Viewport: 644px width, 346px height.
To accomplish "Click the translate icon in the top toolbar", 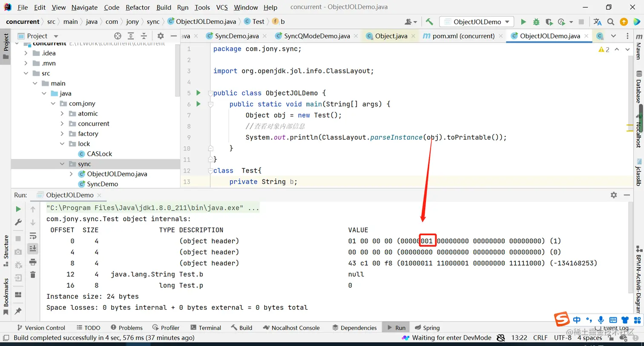I will (x=598, y=22).
